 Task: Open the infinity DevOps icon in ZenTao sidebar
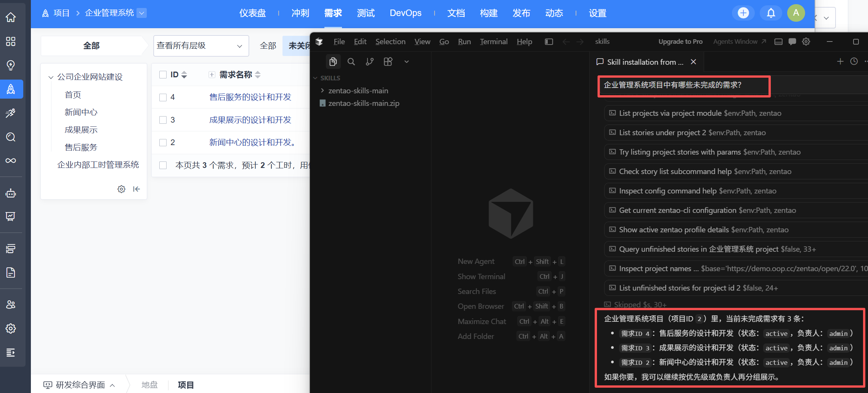(x=11, y=160)
